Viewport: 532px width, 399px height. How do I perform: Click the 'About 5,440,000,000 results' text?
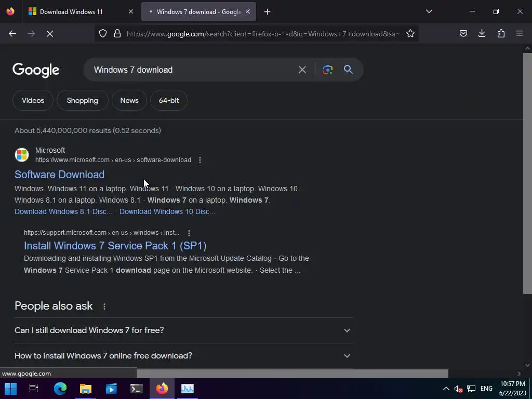(88, 130)
